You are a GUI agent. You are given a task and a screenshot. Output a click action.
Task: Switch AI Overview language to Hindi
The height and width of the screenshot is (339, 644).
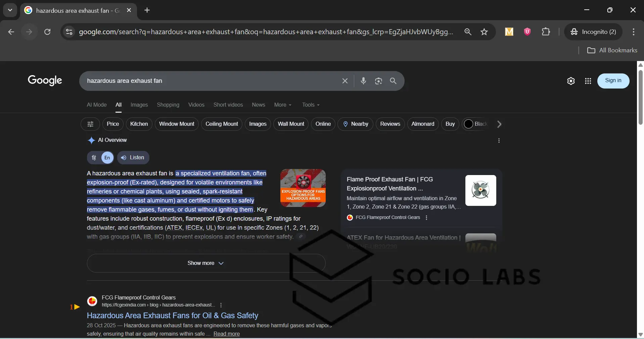pyautogui.click(x=94, y=158)
